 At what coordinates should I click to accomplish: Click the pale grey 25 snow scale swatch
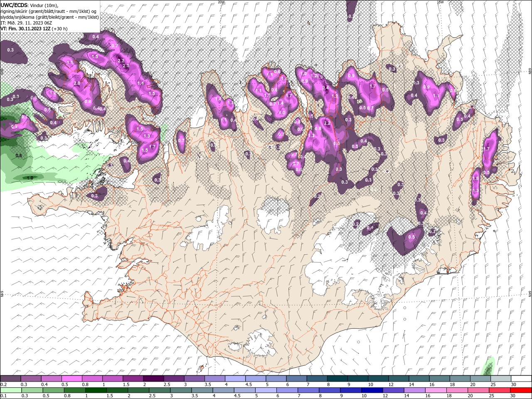tap(501, 379)
